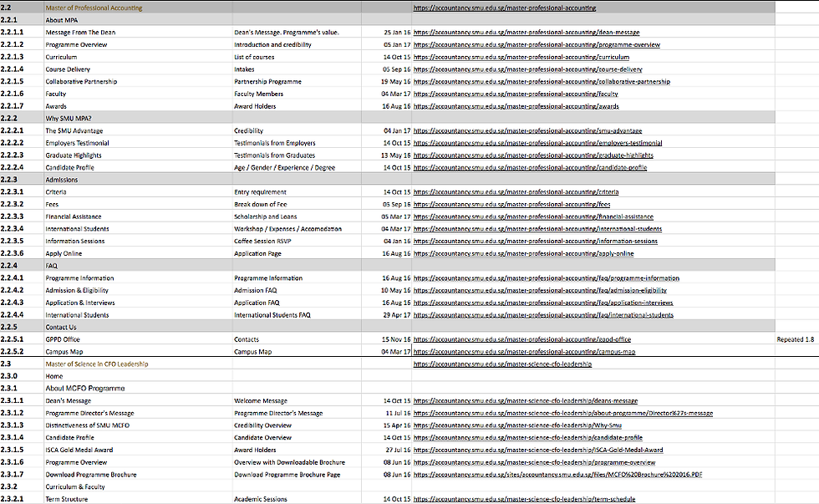The width and height of the screenshot is (819, 504).
Task: Open the MPA curriculum URL link
Action: coord(521,57)
